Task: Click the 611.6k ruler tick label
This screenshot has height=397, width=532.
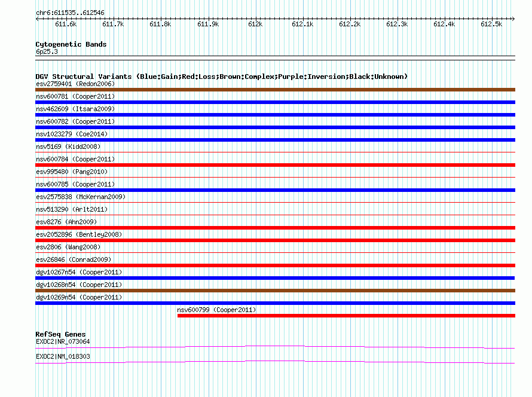Action: (66, 24)
